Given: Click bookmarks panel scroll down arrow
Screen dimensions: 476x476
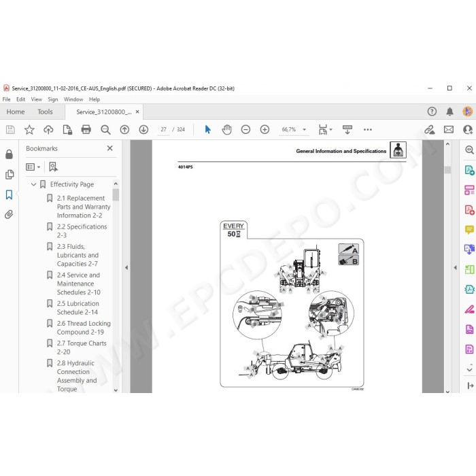Looking at the screenshot, I should (x=116, y=390).
